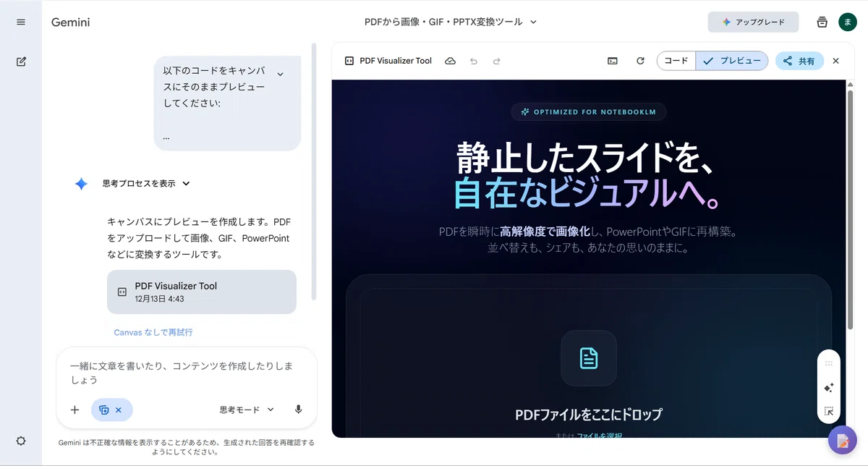868x466 pixels.
Task: Open the 思考モード model dropdown
Action: click(247, 410)
